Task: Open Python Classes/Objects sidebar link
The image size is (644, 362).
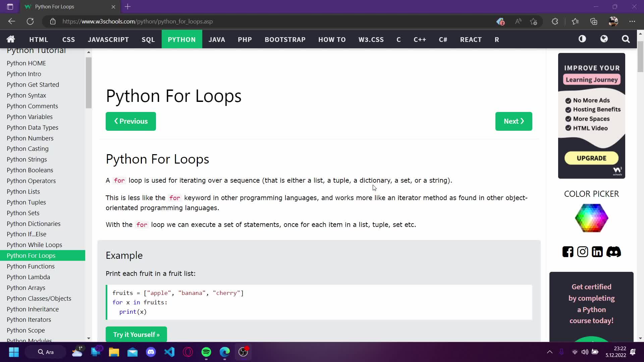Action: pyautogui.click(x=43, y=298)
